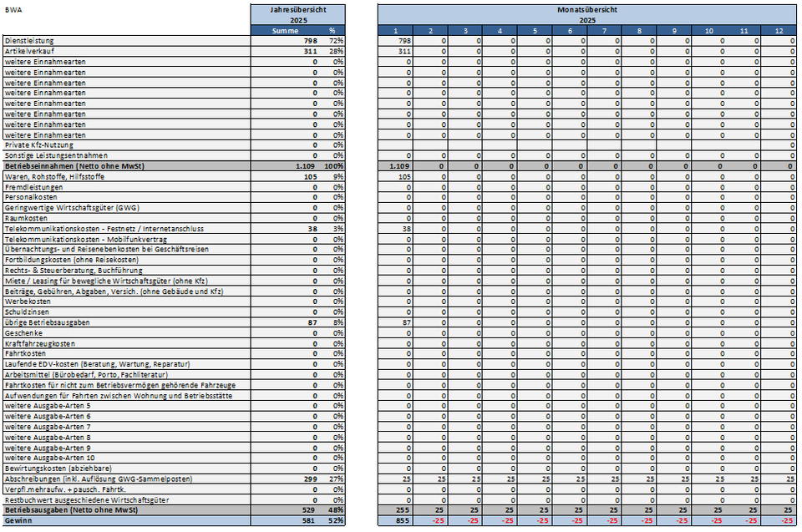The height and width of the screenshot is (532, 802).
Task: Select Arbeitsmittel (Bürobedarf, Porto, Fachliteratur) label
Action: pos(86,375)
